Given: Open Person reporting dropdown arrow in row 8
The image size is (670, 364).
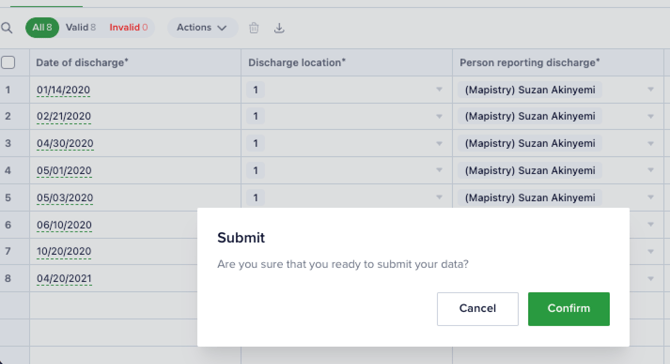Looking at the screenshot, I should point(650,279).
